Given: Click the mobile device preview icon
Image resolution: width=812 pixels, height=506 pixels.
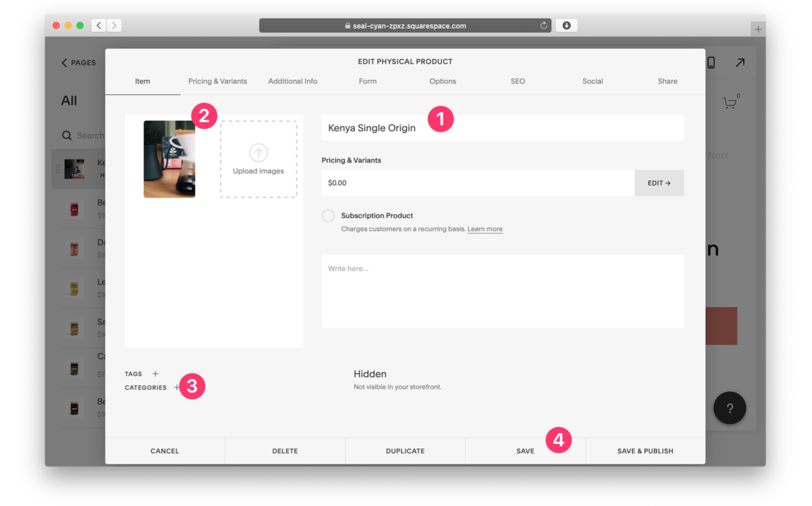Looking at the screenshot, I should click(711, 62).
